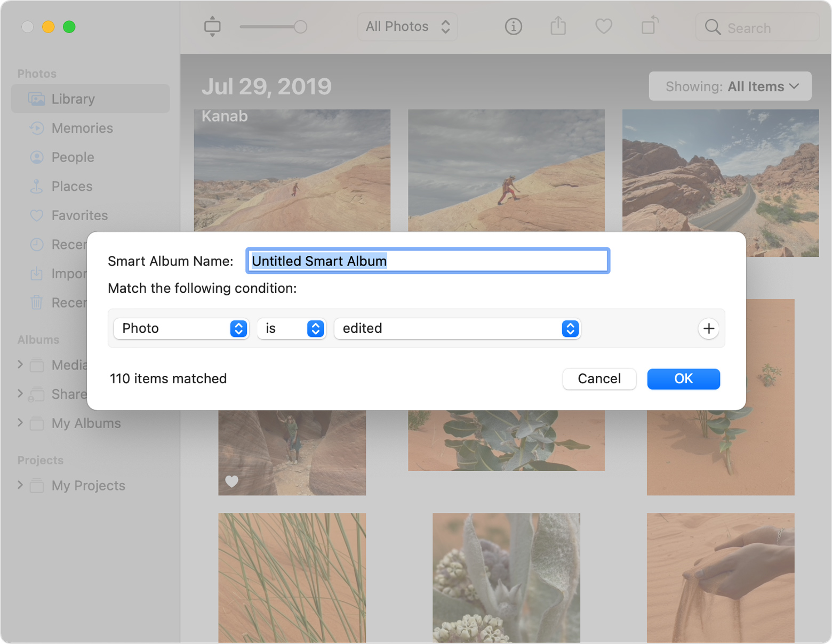Click Cancel in the smart album dialog
Viewport: 832px width, 644px height.
[599, 379]
